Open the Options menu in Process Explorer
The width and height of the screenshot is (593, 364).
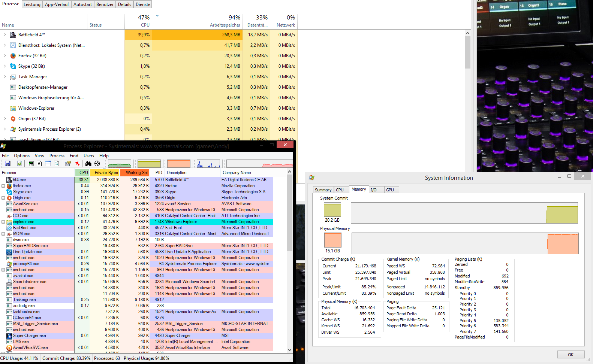22,156
